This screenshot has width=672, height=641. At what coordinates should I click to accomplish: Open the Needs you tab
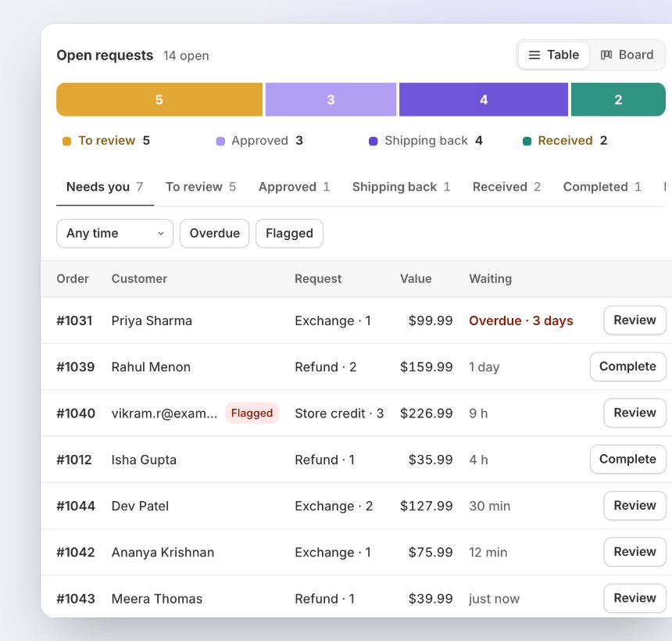(105, 187)
